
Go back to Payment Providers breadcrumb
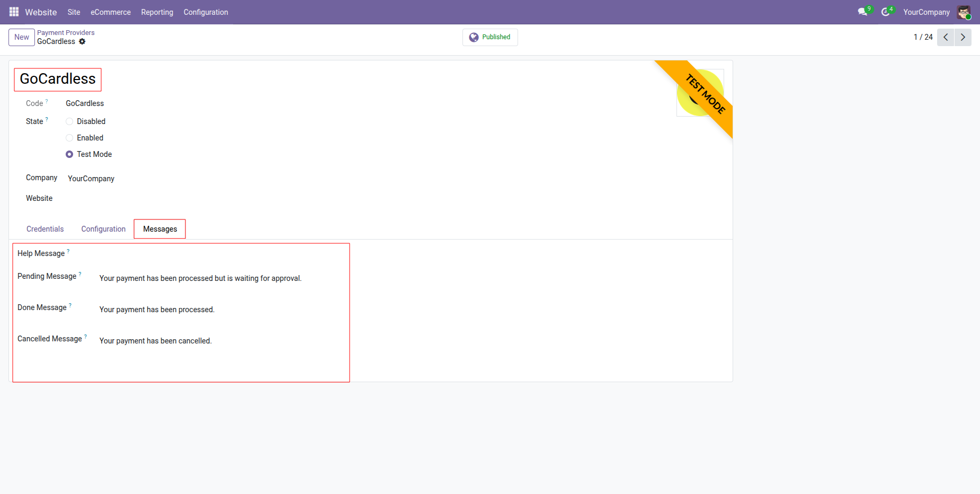click(66, 33)
